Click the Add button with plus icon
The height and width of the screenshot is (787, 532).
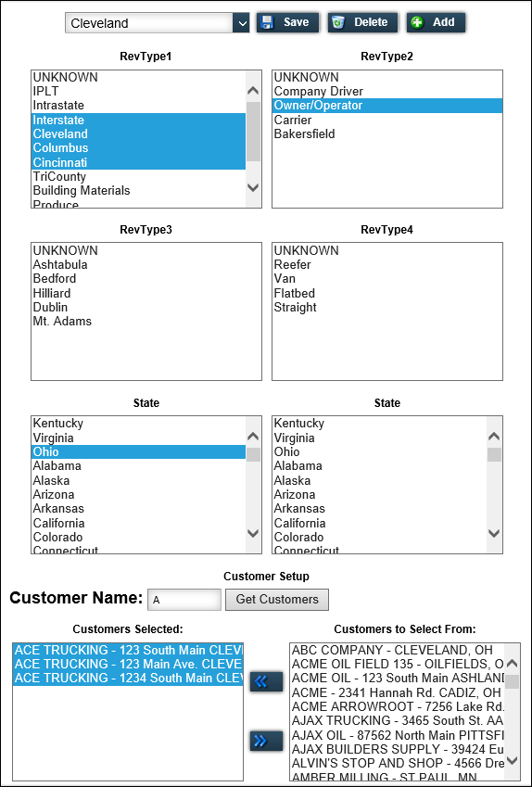pyautogui.click(x=436, y=22)
